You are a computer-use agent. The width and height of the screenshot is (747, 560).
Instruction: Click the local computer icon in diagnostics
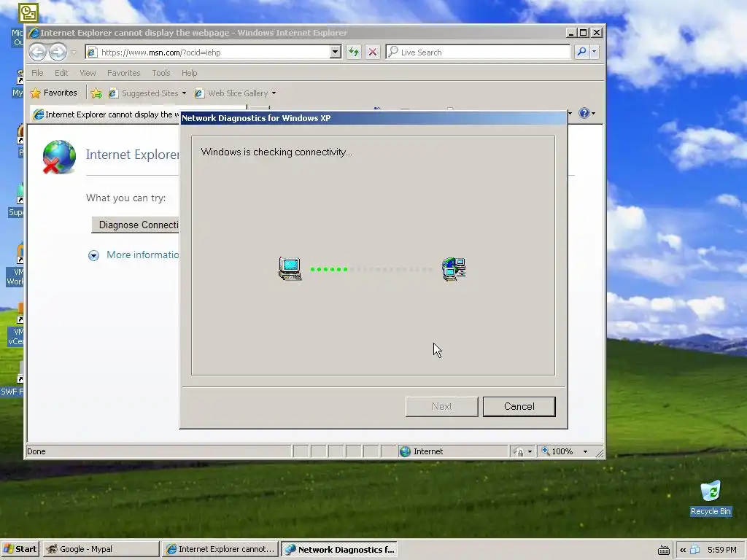[x=290, y=269]
